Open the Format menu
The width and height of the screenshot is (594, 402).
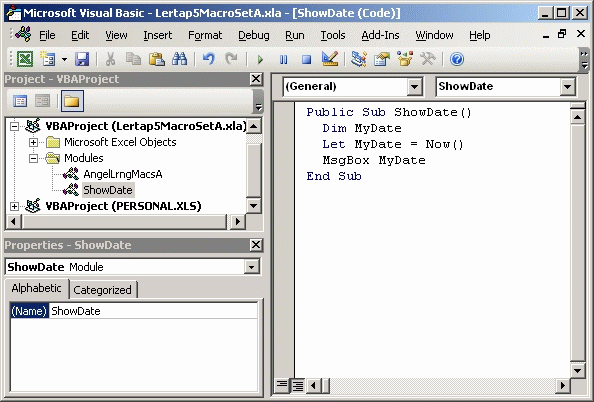(205, 35)
